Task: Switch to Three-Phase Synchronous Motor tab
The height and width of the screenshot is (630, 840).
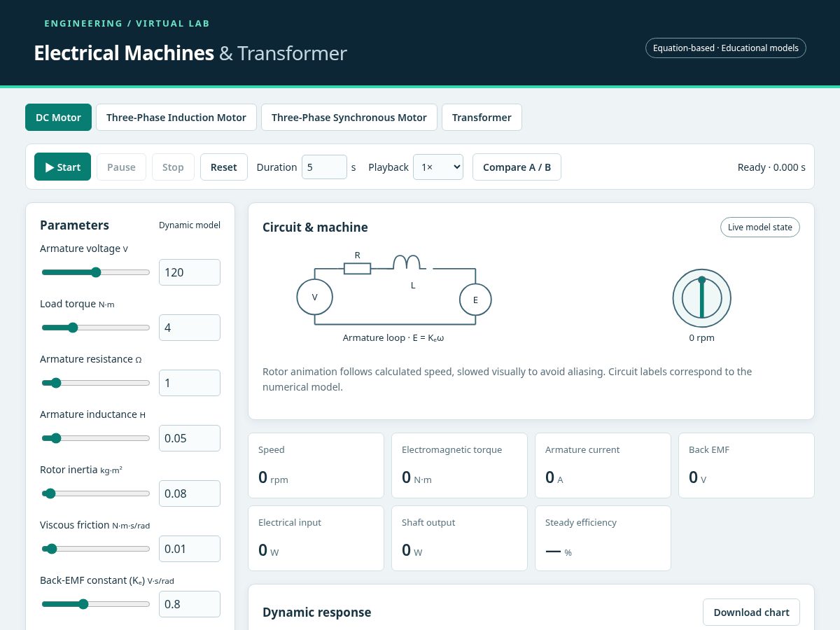Action: (x=349, y=117)
